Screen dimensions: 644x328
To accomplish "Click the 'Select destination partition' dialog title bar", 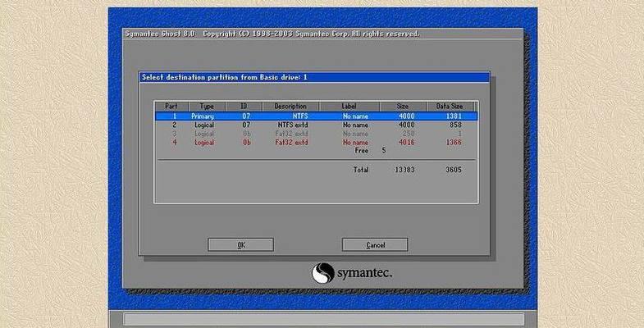I will tap(314, 77).
